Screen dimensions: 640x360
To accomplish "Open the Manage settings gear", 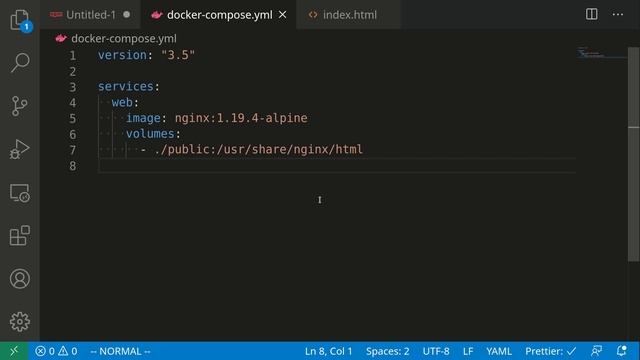I will tap(20, 322).
